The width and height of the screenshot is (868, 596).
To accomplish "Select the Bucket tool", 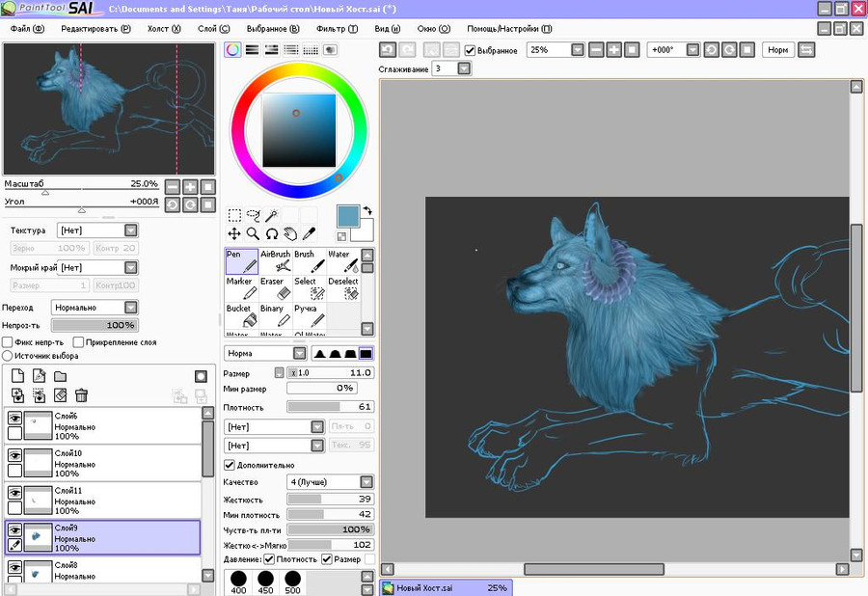I will (x=242, y=315).
